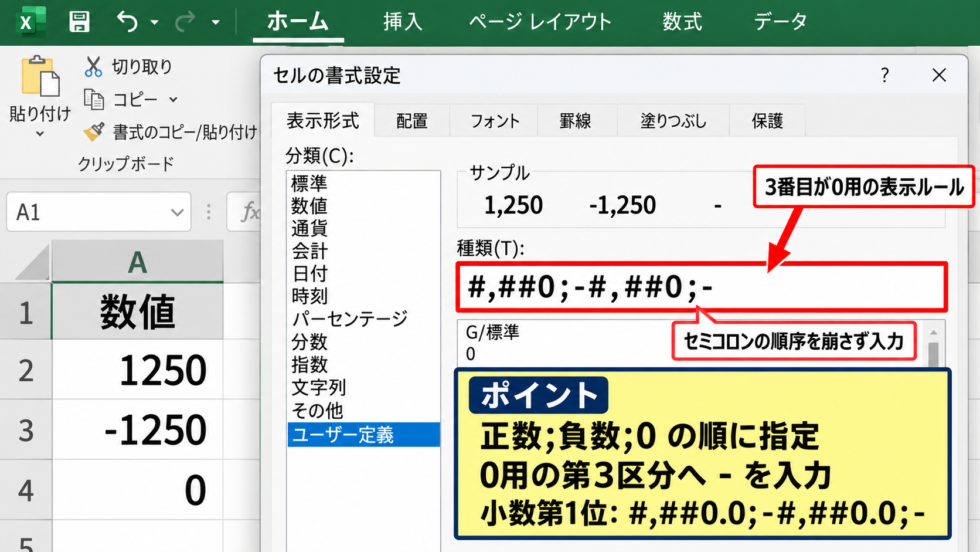Select 日付 in the category list
Image resolution: width=980 pixels, height=552 pixels.
click(x=363, y=273)
